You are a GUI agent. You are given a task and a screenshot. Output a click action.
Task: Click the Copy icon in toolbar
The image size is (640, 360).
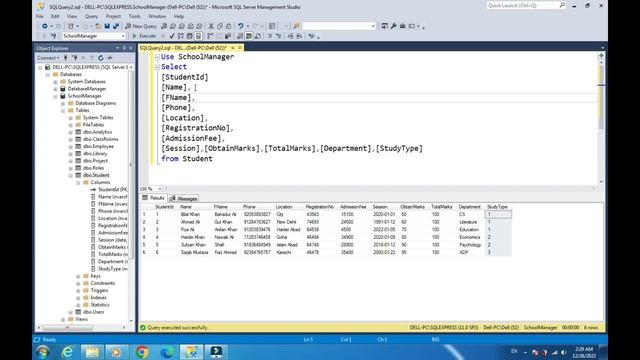pyautogui.click(x=220, y=26)
